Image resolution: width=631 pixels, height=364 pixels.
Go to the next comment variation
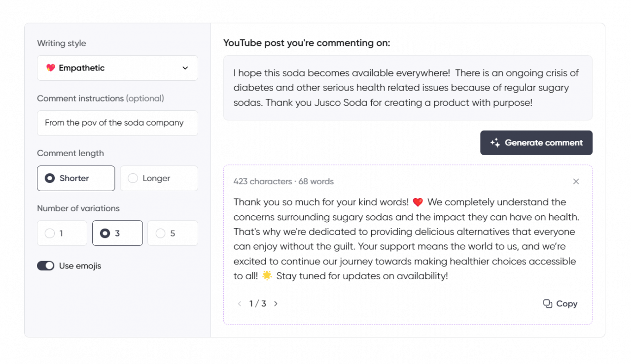[x=276, y=304]
